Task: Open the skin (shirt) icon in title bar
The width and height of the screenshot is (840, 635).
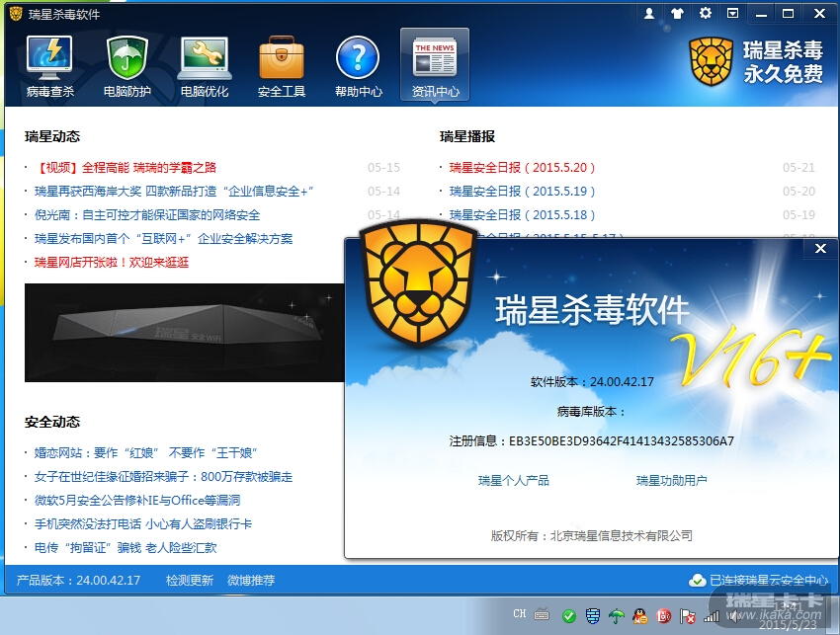Action: click(677, 14)
